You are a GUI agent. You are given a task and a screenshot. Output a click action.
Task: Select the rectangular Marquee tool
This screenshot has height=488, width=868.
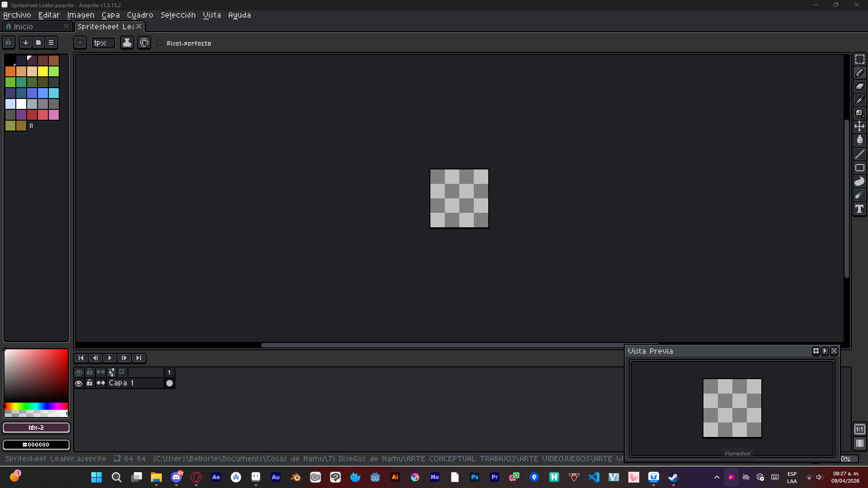(x=859, y=60)
